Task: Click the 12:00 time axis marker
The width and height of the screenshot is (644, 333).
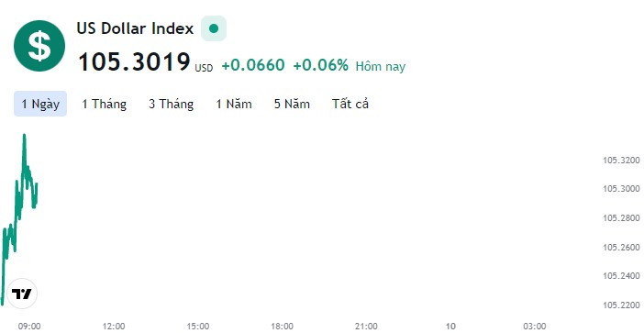Action: 114,326
